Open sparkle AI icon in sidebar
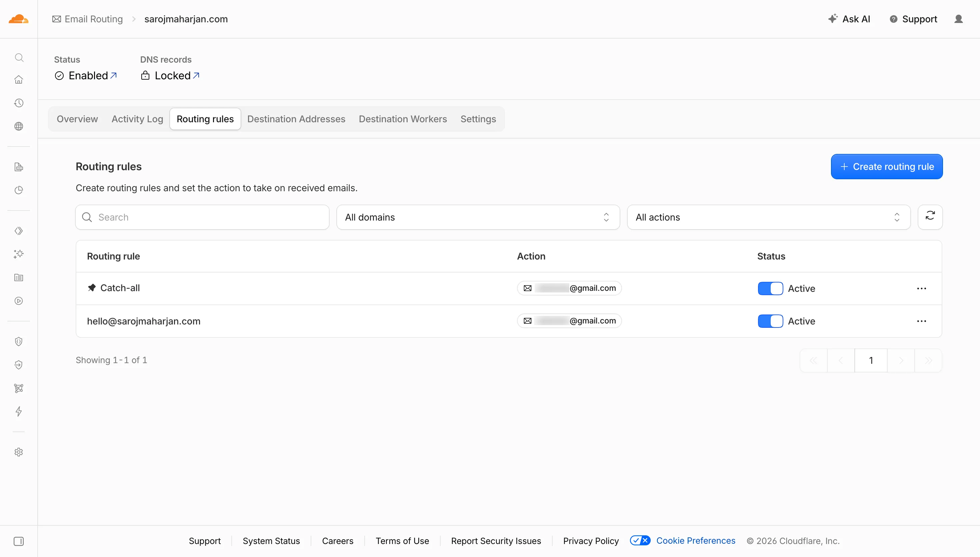Image resolution: width=980 pixels, height=557 pixels. (19, 254)
